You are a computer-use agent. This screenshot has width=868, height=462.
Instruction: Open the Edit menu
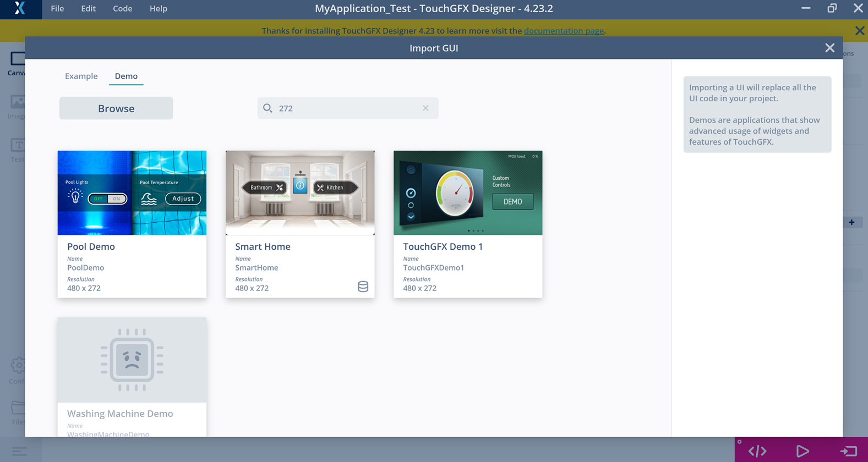[88, 8]
